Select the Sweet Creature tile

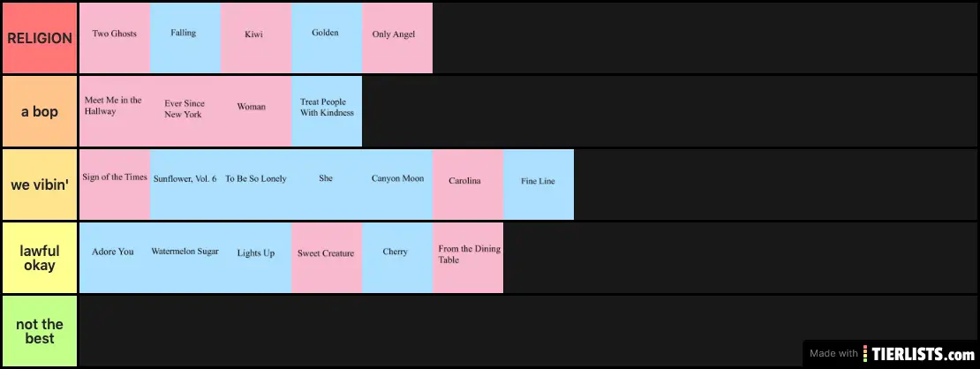point(327,258)
